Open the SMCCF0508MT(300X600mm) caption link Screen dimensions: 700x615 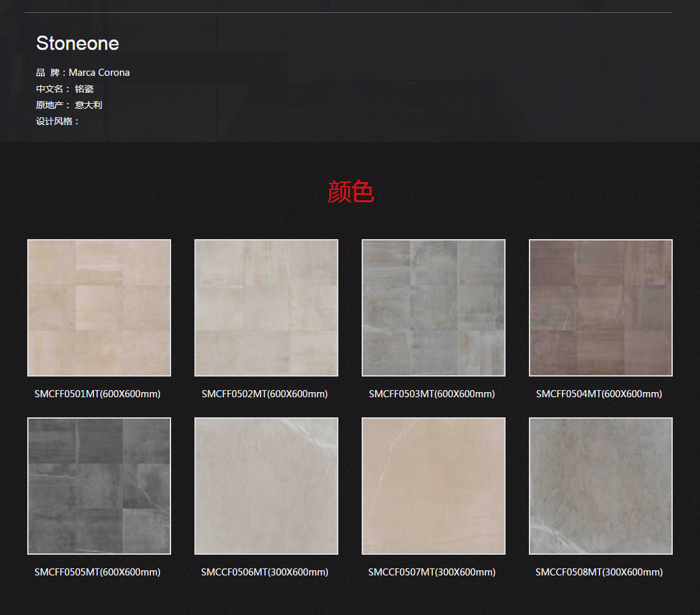(599, 572)
